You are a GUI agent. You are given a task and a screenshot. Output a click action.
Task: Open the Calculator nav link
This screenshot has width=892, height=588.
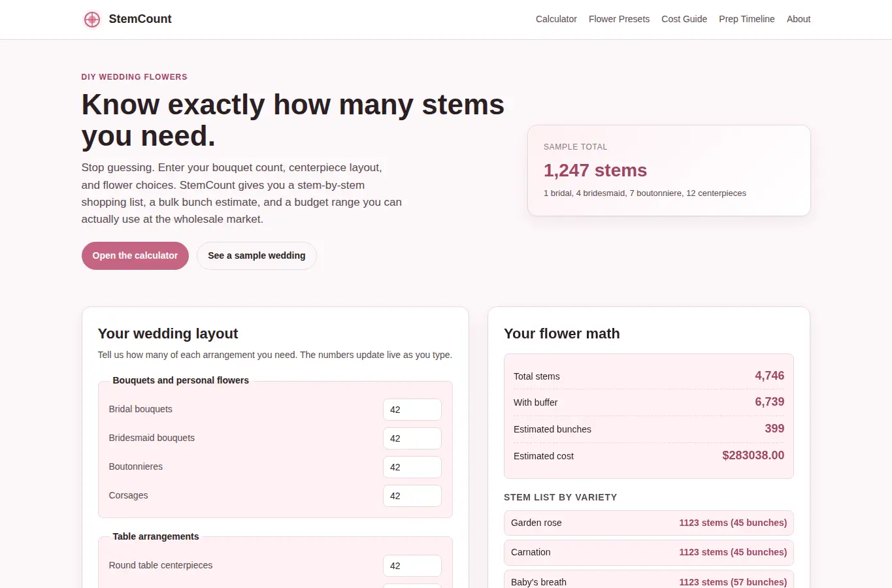click(556, 19)
